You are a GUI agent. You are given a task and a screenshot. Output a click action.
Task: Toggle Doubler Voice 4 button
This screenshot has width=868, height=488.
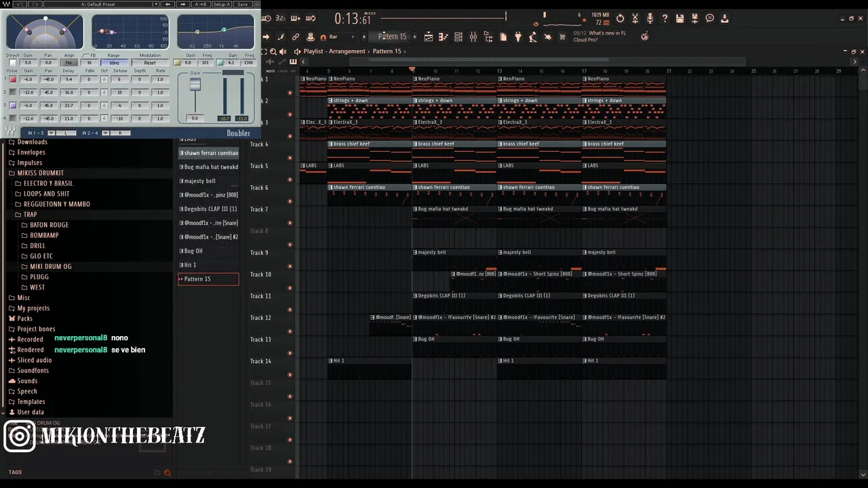[x=13, y=118]
